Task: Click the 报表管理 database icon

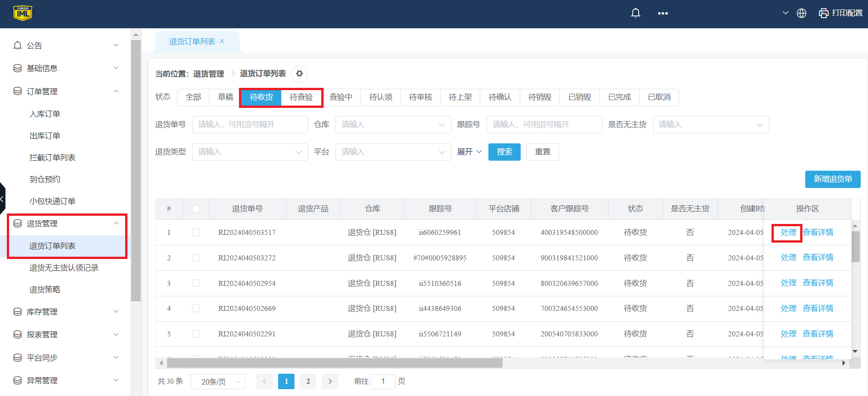Action: click(x=18, y=335)
